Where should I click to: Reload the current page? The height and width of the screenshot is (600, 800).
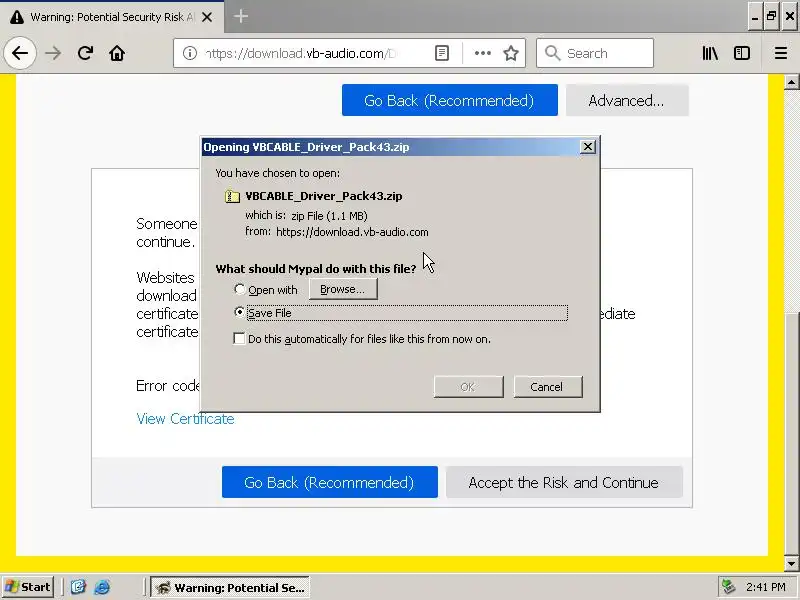coord(85,53)
